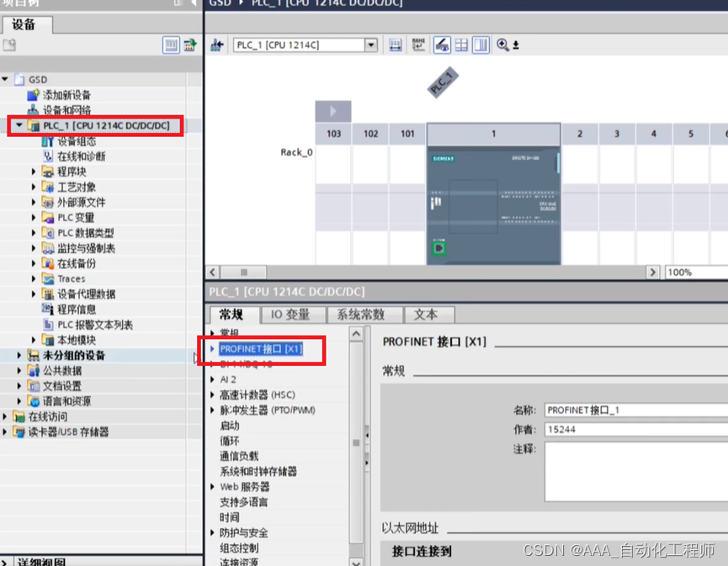Click the project tree view toggle icon
This screenshot has height=566, width=728.
tap(172, 45)
